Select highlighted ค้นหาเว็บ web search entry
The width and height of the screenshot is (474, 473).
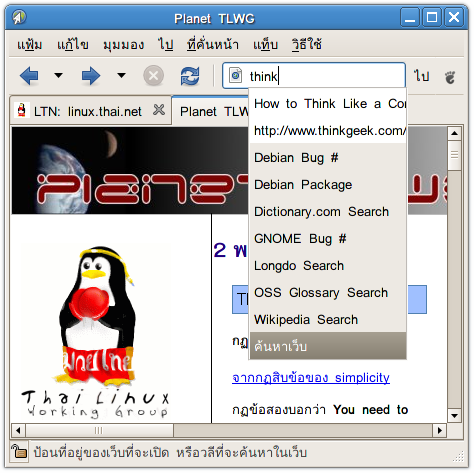point(328,346)
